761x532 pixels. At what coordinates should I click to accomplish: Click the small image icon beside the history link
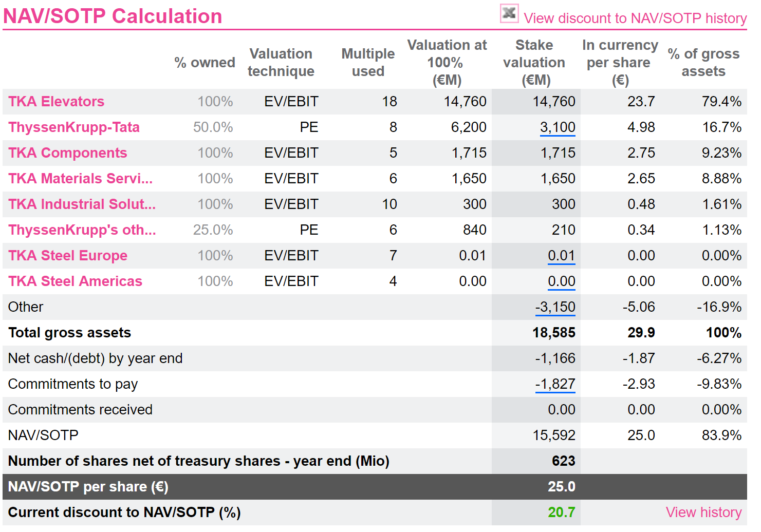tap(509, 13)
